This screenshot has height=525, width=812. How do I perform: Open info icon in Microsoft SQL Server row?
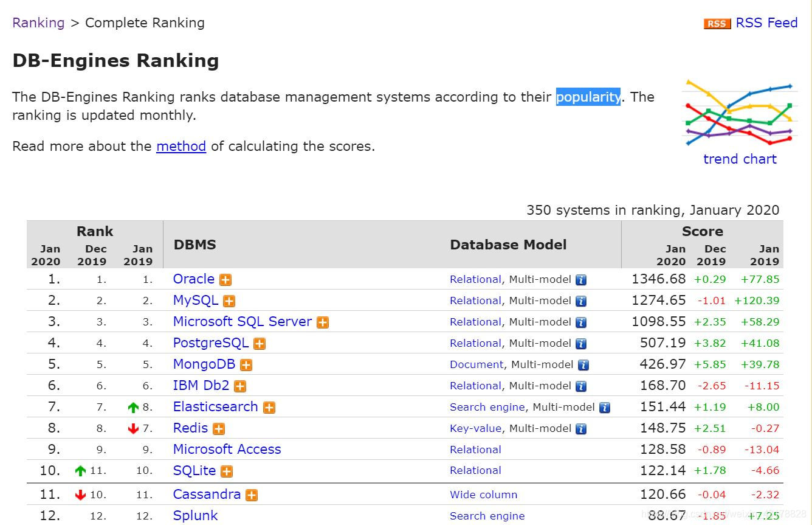coord(581,322)
